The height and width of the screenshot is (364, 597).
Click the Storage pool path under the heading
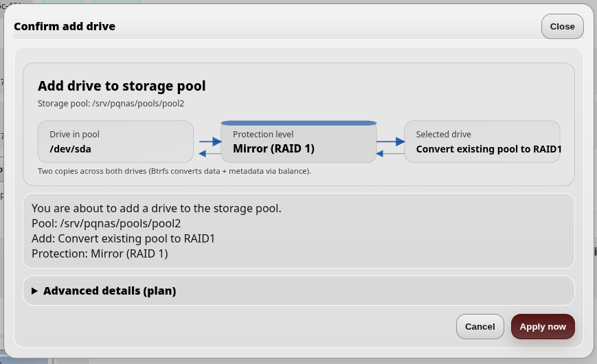(x=111, y=104)
